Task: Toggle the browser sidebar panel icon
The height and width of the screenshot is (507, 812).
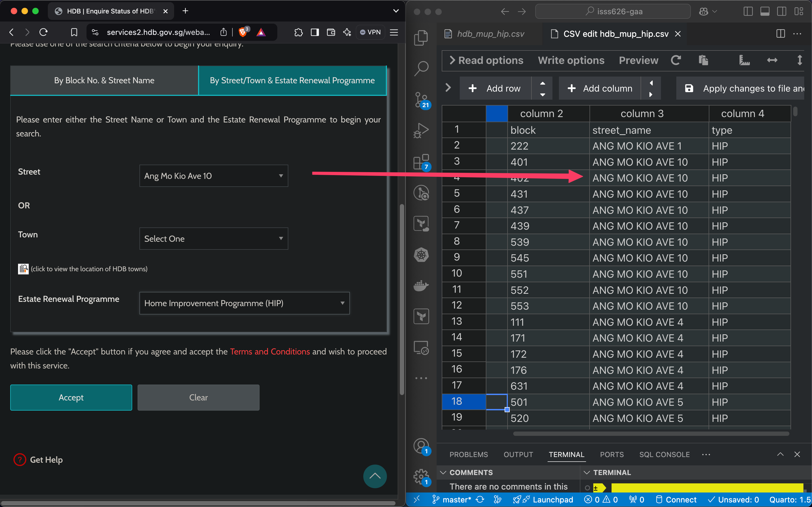Action: point(315,32)
